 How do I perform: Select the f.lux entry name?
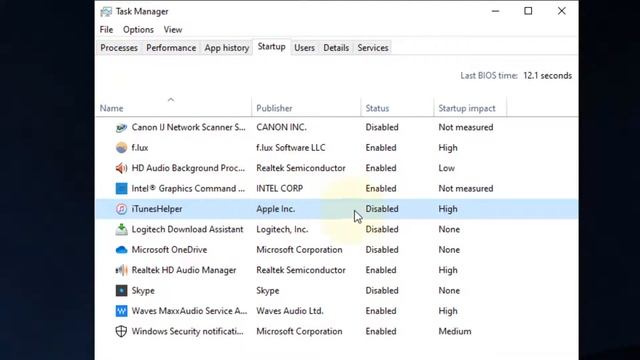(x=140, y=148)
